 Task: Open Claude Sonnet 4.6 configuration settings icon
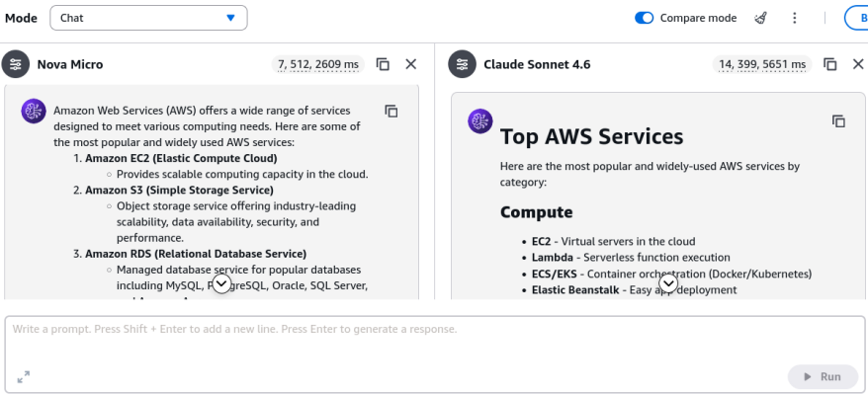(462, 64)
